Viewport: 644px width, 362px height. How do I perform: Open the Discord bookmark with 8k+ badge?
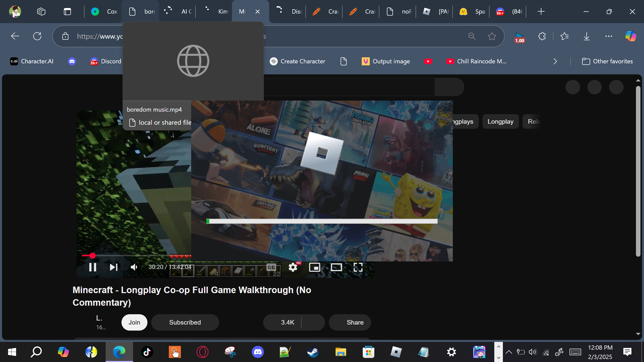pos(106,61)
